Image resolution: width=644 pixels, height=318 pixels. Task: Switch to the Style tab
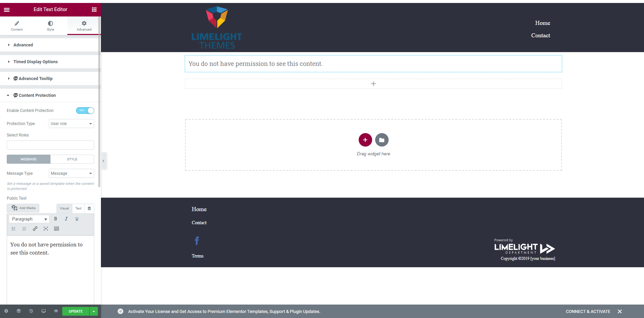coord(50,26)
